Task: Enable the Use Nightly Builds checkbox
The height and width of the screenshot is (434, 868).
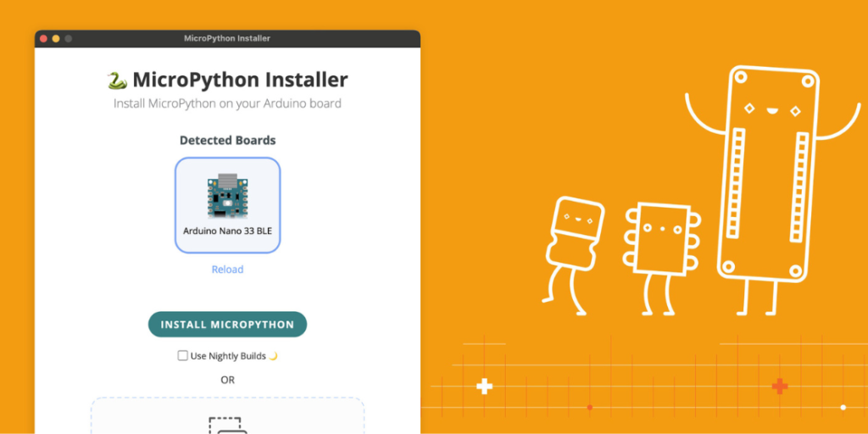Action: [x=183, y=355]
